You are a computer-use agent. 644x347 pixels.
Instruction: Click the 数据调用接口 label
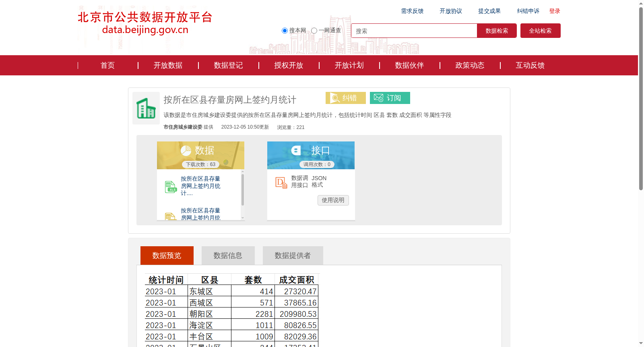point(299,182)
